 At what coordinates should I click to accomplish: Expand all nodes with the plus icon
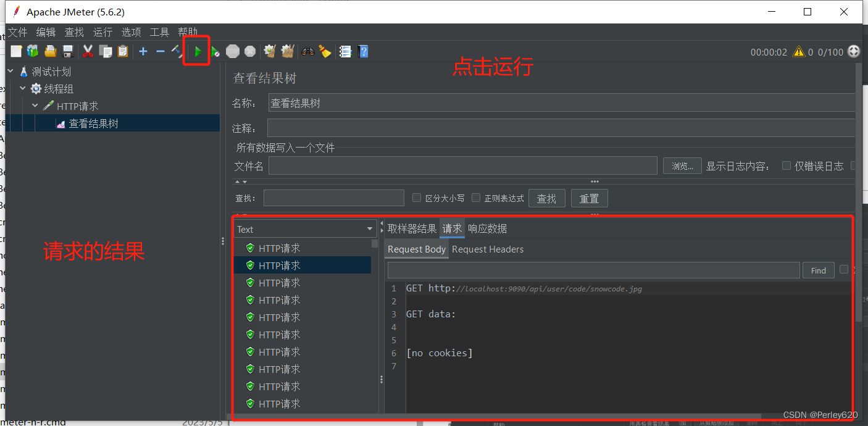click(143, 52)
